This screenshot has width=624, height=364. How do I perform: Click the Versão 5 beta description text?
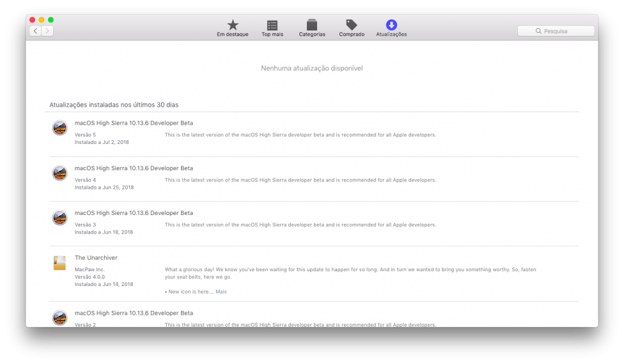point(301,135)
